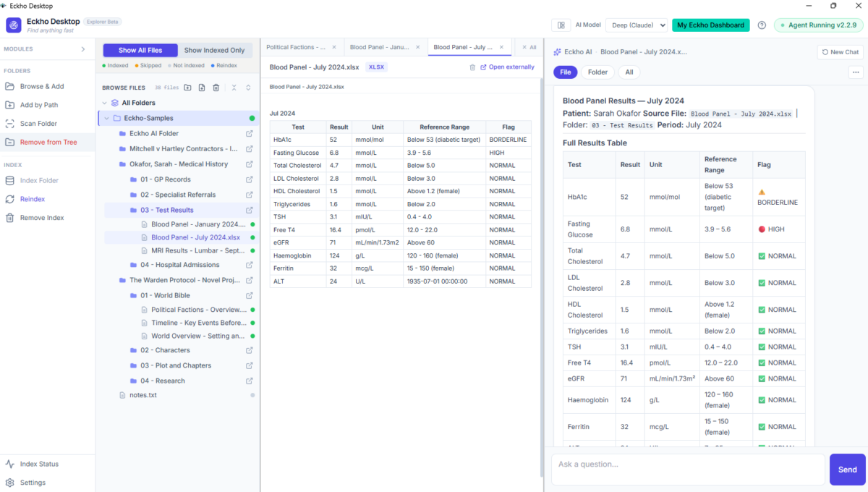Click the Fasting Glucose cell in the spreadsheet preview

click(x=298, y=153)
